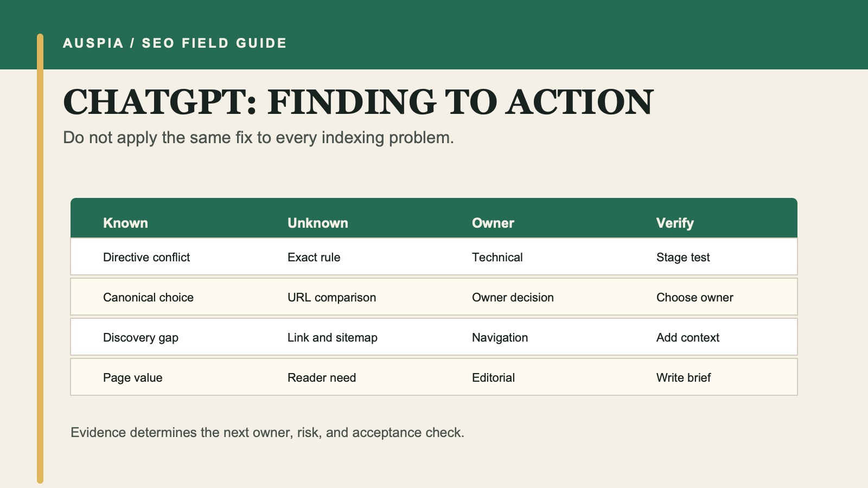The image size is (868, 488).
Task: Click the 'URL comparison' cell
Action: click(x=331, y=298)
